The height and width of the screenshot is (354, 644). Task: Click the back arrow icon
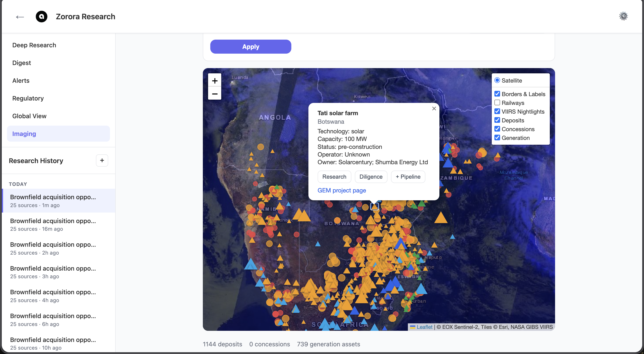pos(20,17)
